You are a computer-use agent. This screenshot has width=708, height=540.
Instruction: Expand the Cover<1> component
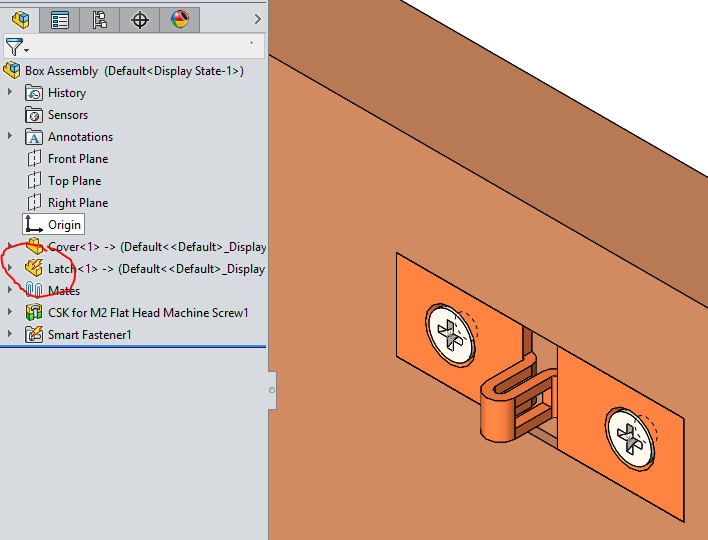click(x=10, y=246)
